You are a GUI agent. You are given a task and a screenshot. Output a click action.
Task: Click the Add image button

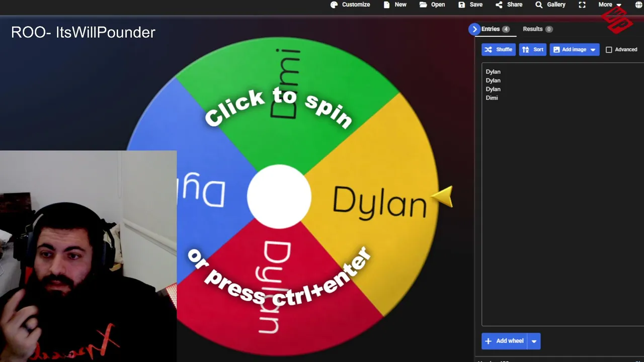click(x=570, y=49)
